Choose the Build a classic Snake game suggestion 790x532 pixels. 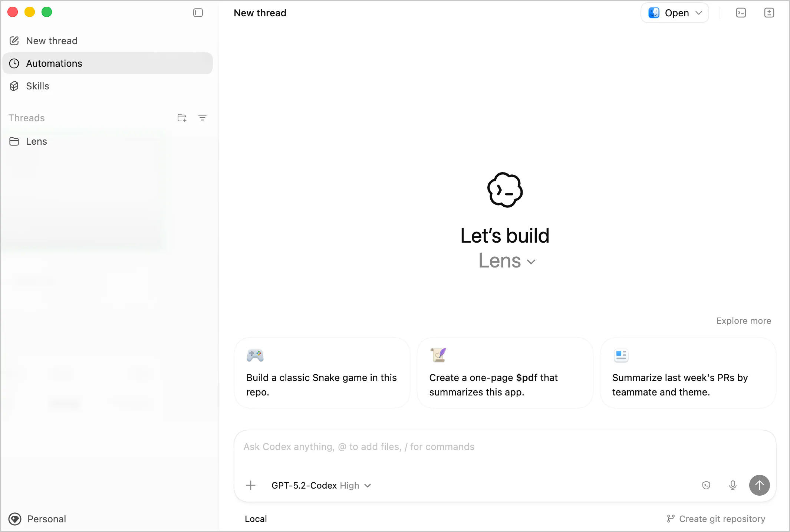click(x=322, y=373)
